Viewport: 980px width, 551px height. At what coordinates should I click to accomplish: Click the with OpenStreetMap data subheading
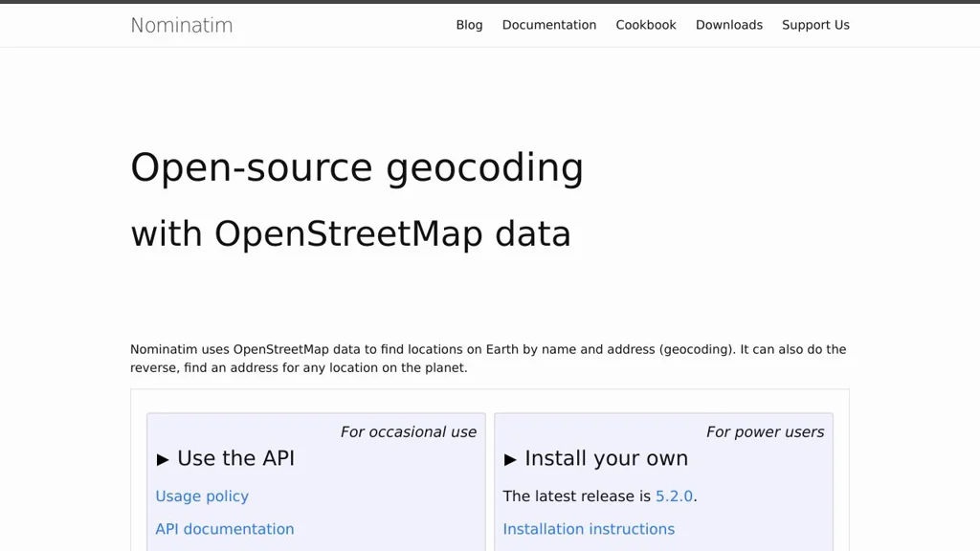pos(350,233)
